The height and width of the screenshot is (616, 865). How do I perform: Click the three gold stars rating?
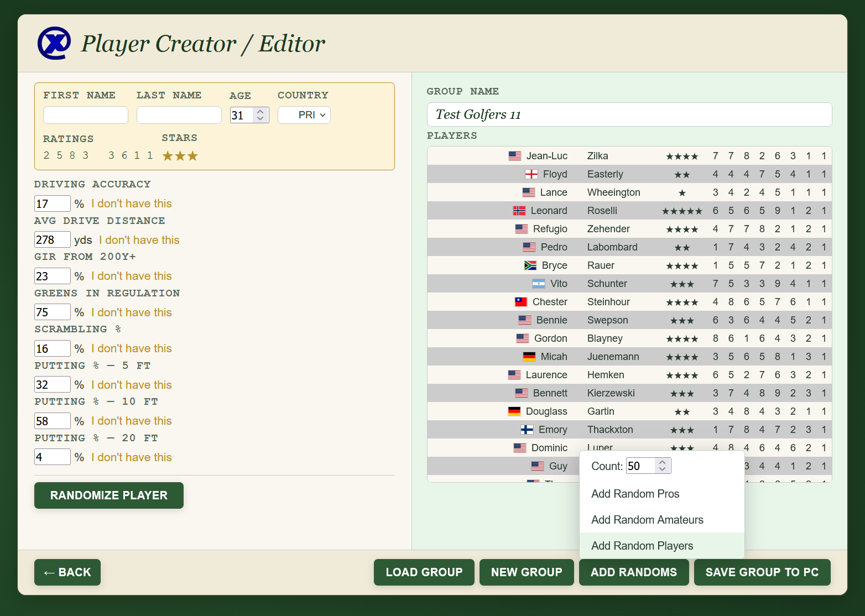point(180,156)
